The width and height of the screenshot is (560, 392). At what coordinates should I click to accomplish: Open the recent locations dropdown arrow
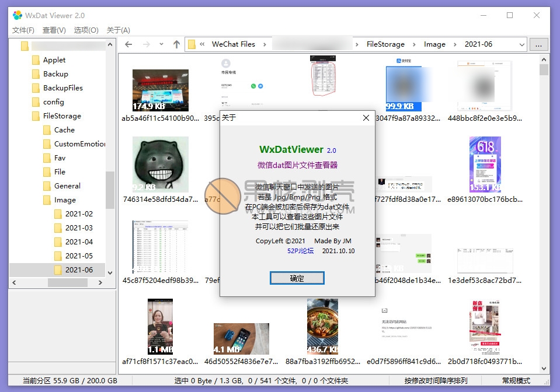161,44
